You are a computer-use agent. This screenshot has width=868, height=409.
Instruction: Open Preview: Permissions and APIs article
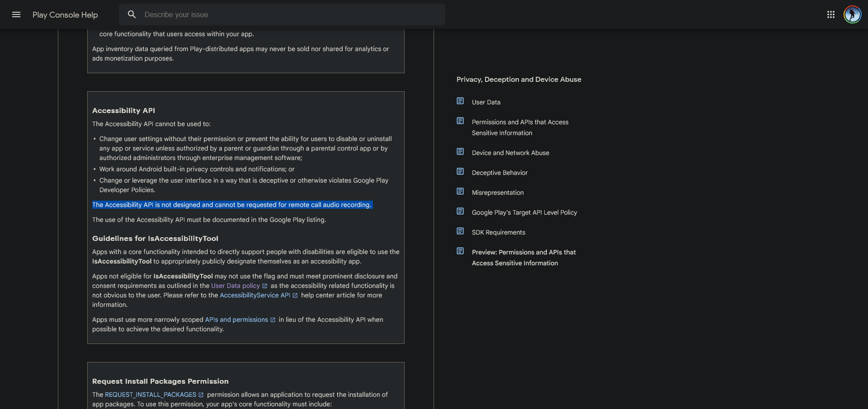[x=524, y=258]
